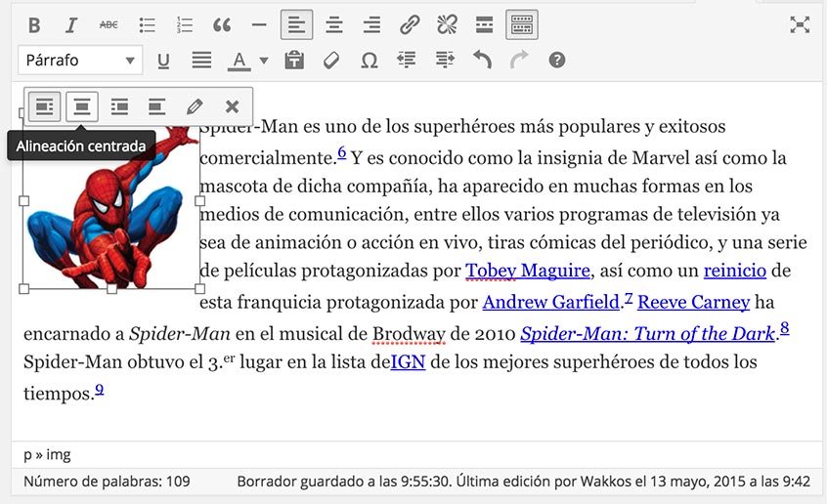Set image alignment to centered
The image size is (827, 504).
pos(82,107)
